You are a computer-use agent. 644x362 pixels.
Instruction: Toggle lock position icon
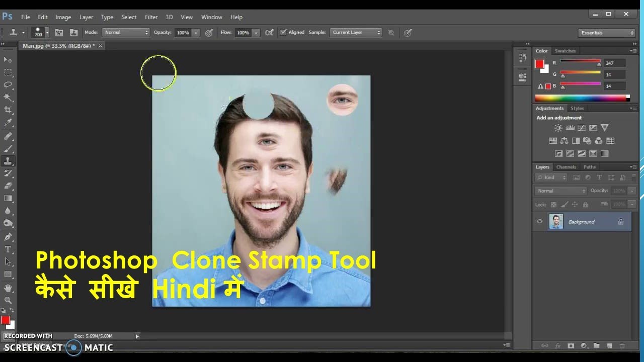[575, 205]
